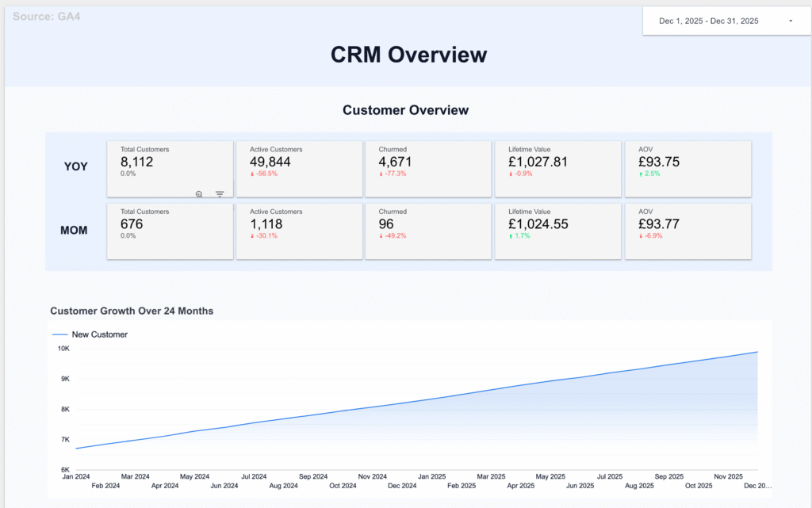Click the zoom icon on YOY Total Customers card
The width and height of the screenshot is (812, 508).
[x=199, y=194]
